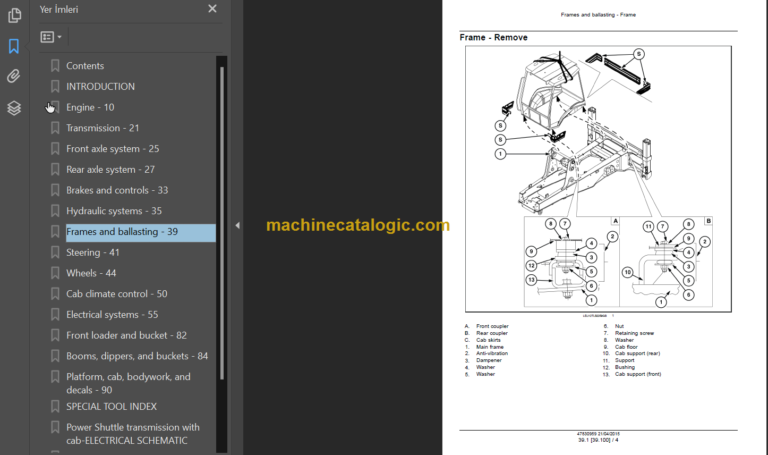Open the SPECIAL TOOL INDEX bookmark
The height and width of the screenshot is (455, 768).
click(x=111, y=407)
